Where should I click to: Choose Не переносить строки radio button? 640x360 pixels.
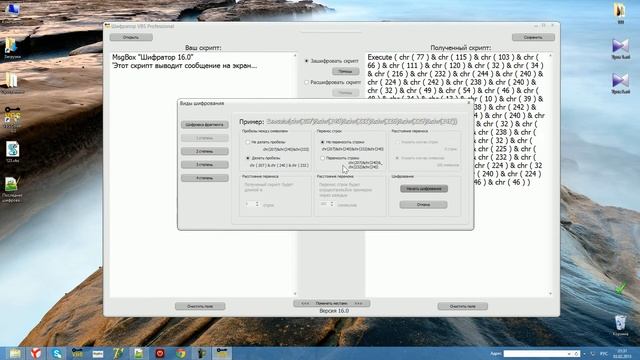[x=322, y=142]
